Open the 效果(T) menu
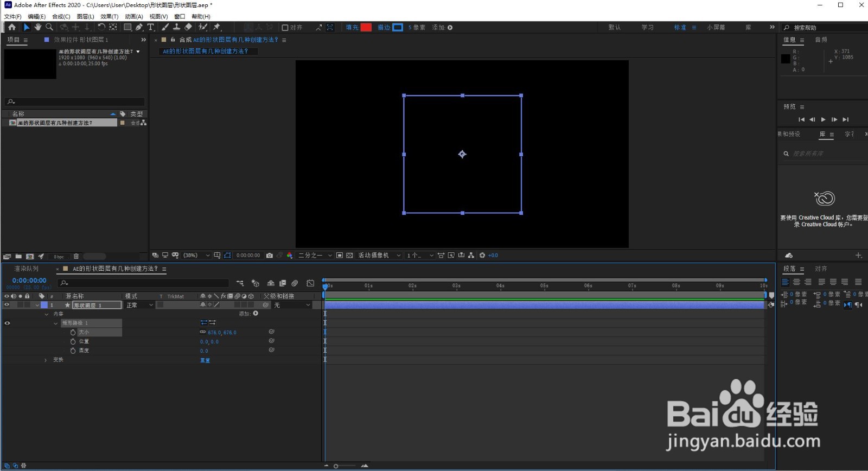Screen dimensions: 868x471 [109, 16]
